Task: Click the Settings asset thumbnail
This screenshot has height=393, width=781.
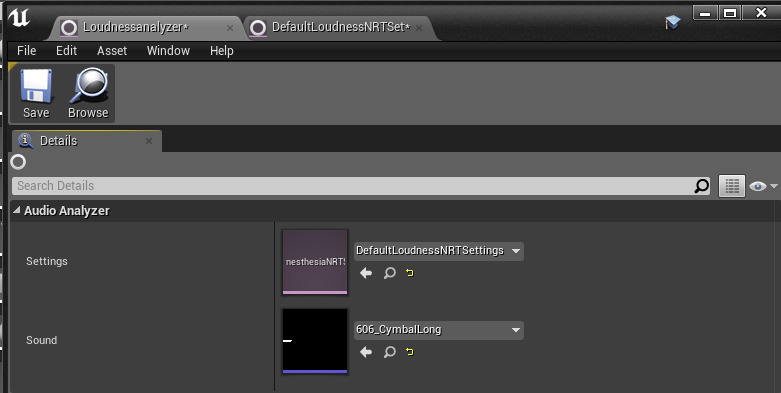Action: coord(315,262)
